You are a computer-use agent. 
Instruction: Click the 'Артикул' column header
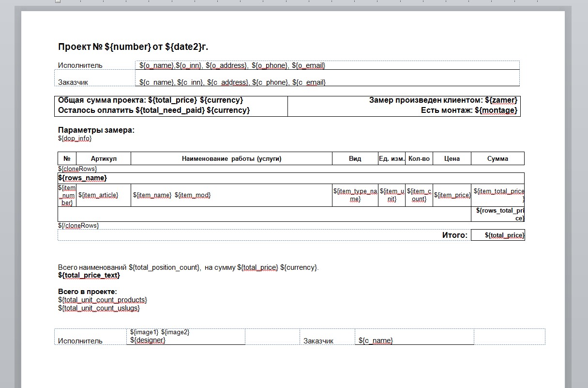(104, 158)
